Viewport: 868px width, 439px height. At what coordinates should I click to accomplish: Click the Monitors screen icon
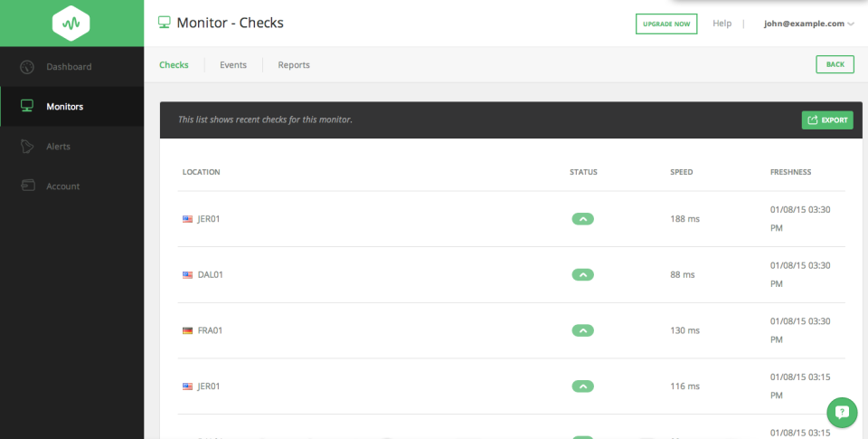27,107
